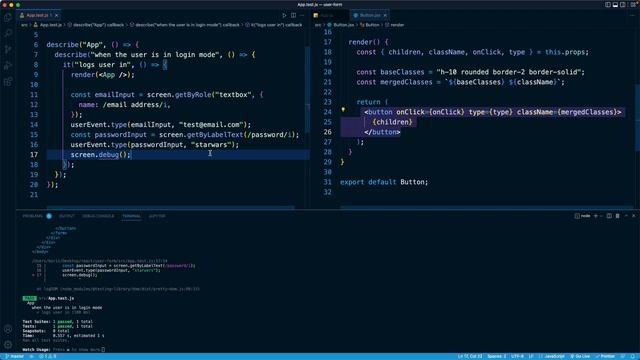Select the Button.jsx editor tab
The height and width of the screenshot is (360, 640).
click(370, 16)
